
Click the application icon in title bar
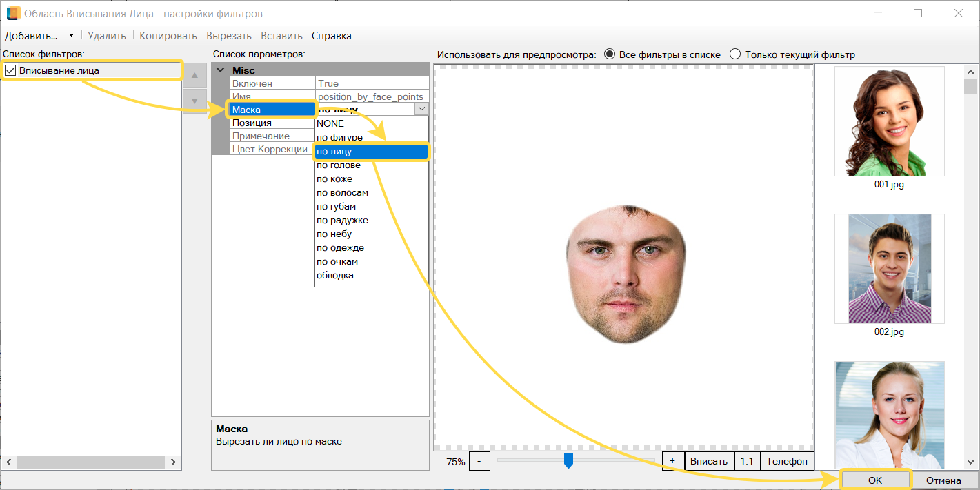tap(12, 13)
